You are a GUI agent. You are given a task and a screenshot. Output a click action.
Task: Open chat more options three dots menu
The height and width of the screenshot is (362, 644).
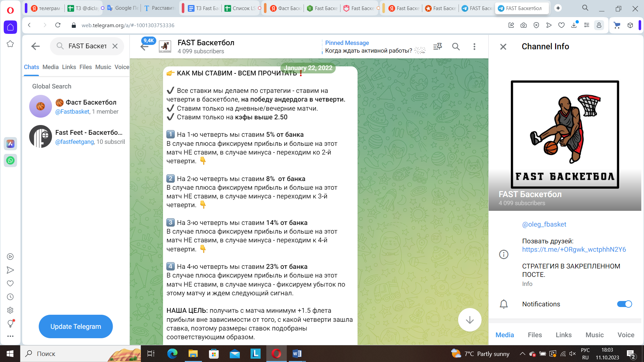[474, 47]
